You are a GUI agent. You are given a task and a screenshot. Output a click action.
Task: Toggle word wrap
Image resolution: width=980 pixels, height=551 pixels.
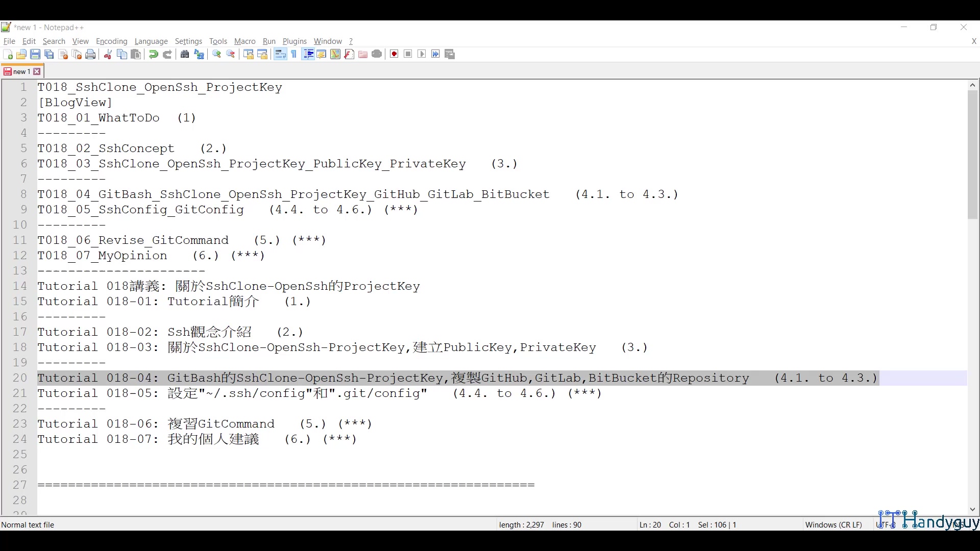280,54
